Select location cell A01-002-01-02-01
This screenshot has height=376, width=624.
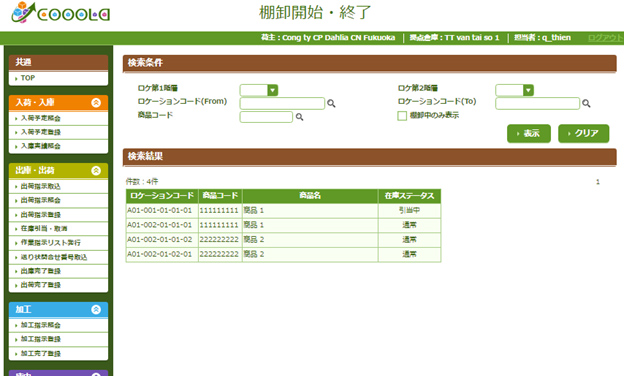pyautogui.click(x=162, y=254)
